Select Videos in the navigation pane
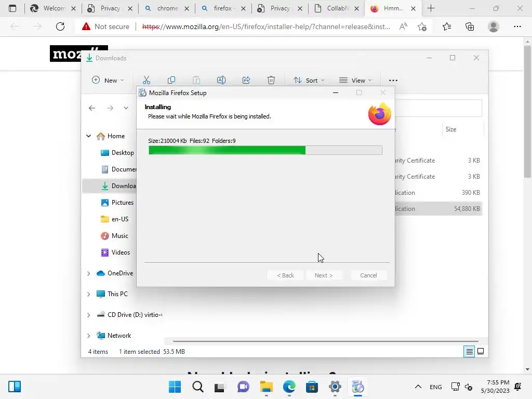This screenshot has height=399, width=532. pyautogui.click(x=116, y=252)
